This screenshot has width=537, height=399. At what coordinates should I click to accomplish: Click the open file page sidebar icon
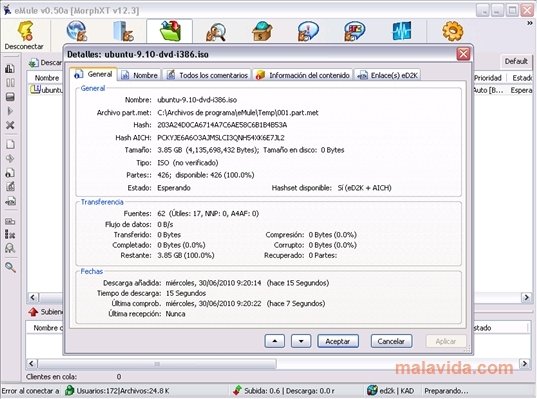pyautogui.click(x=10, y=144)
